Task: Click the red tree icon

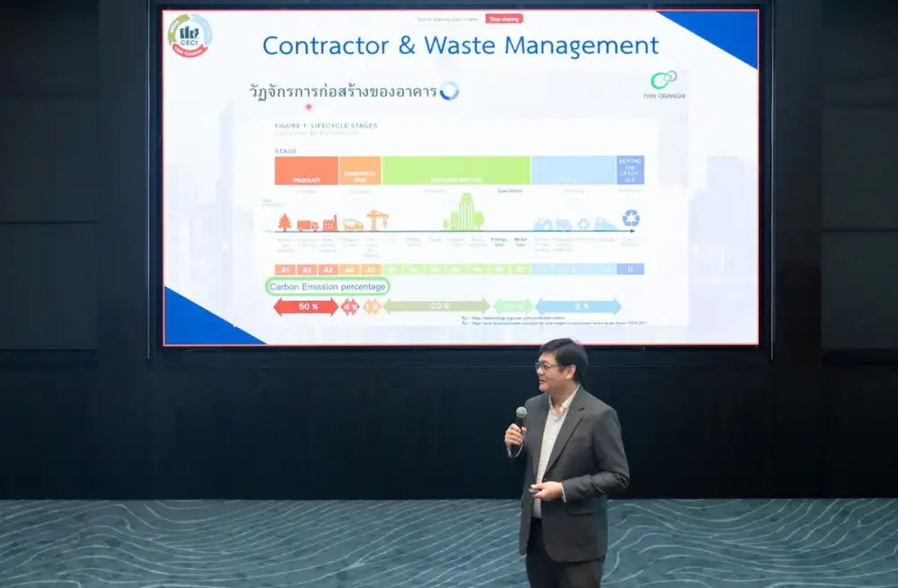Action: click(x=285, y=221)
